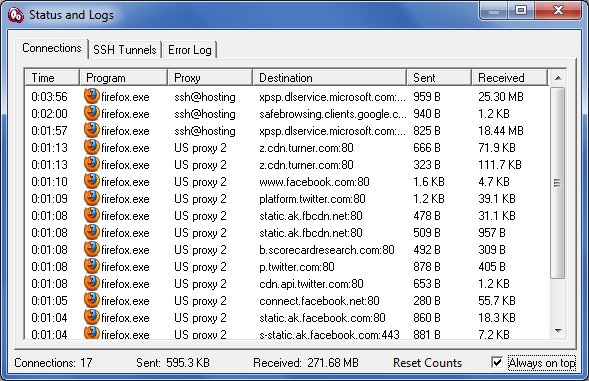Select the 25.30 MB received value
This screenshot has width=589, height=381.
tap(501, 97)
